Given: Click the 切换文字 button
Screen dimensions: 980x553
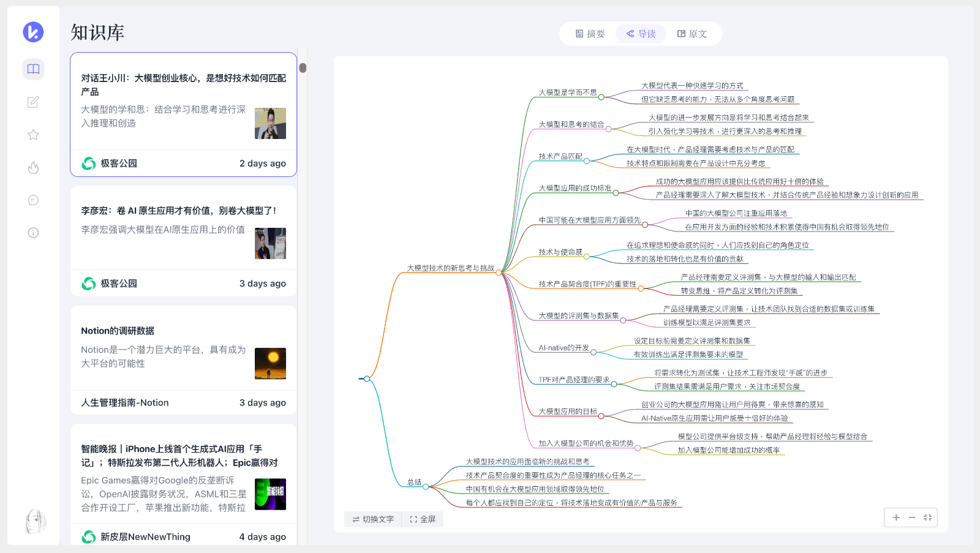Looking at the screenshot, I should 373,519.
